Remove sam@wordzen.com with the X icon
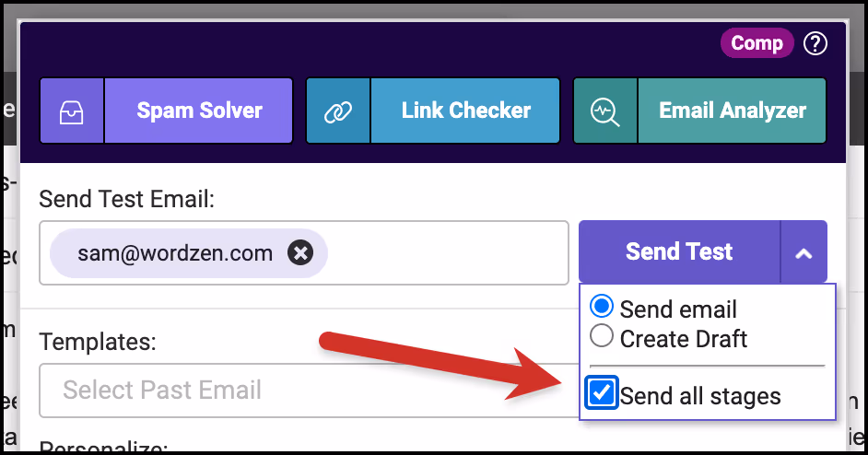 click(x=300, y=253)
